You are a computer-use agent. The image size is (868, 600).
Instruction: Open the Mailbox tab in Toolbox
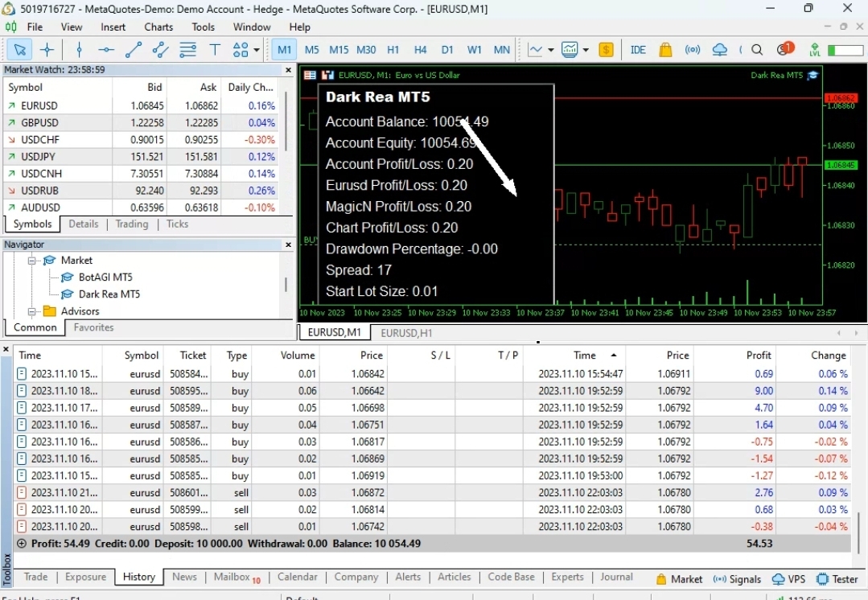(x=237, y=577)
